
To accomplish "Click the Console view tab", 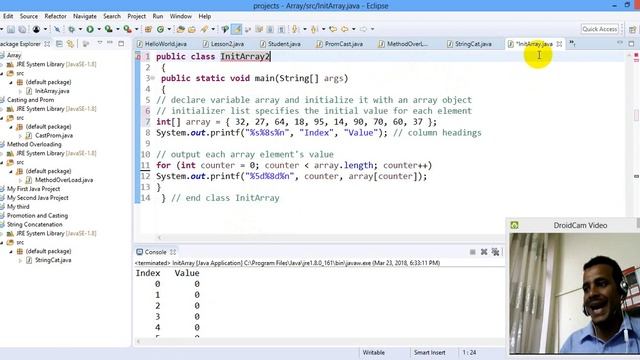I will [x=156, y=252].
